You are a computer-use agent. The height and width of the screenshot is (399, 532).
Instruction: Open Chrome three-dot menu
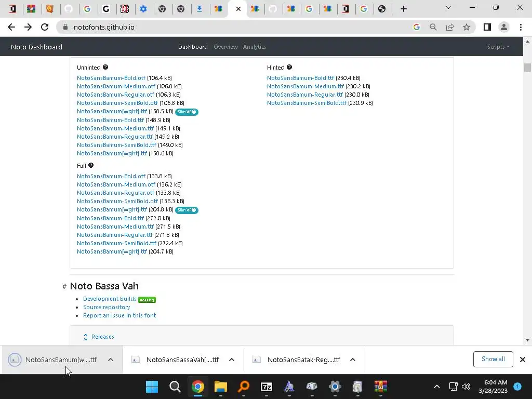point(521,27)
